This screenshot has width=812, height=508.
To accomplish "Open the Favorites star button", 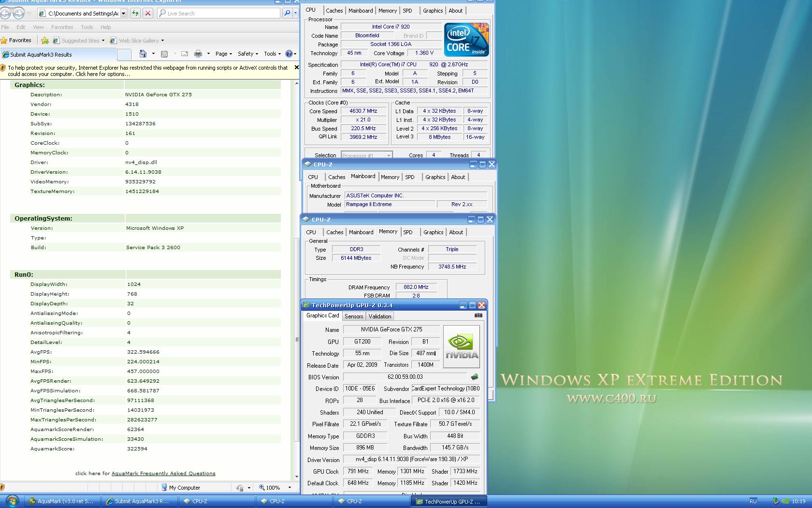I will tap(16, 40).
